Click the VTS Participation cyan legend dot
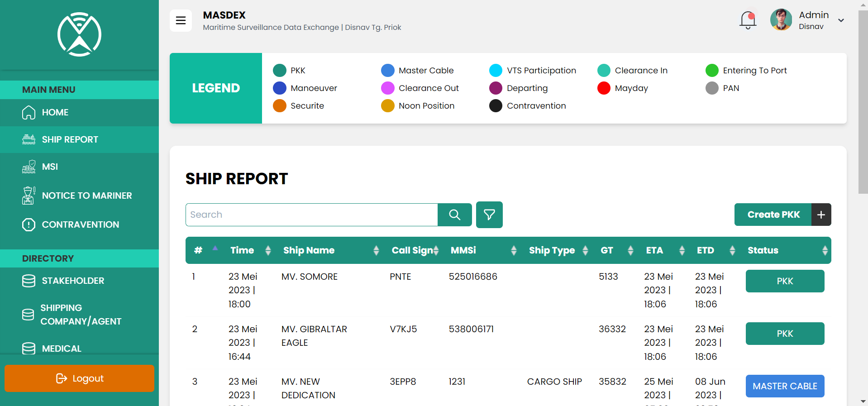Viewport: 868px width, 406px height. [496, 71]
